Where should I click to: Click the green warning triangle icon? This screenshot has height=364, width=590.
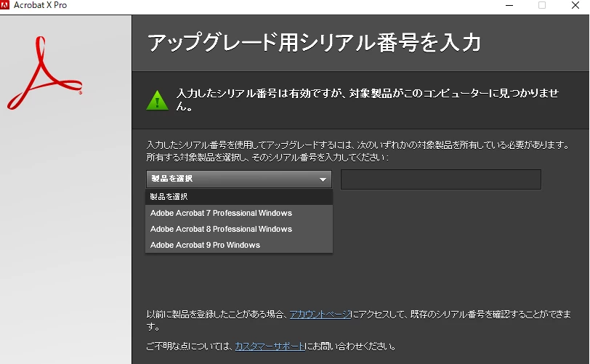click(157, 100)
